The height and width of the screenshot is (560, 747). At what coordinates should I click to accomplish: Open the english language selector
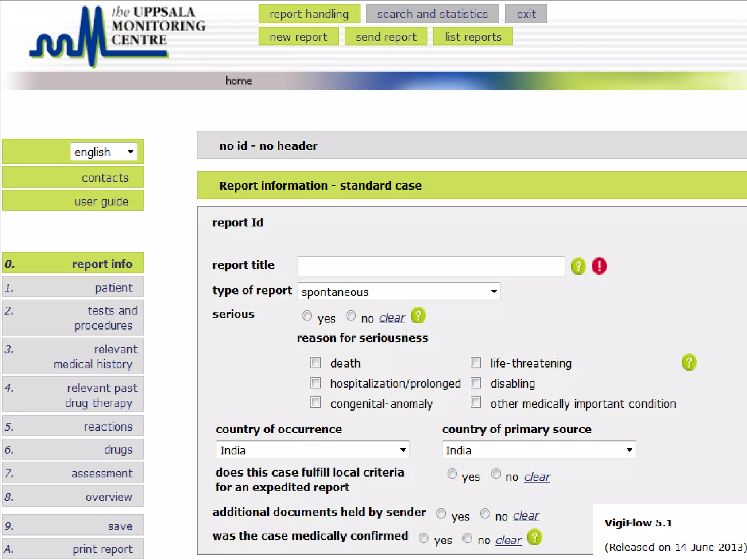click(104, 152)
